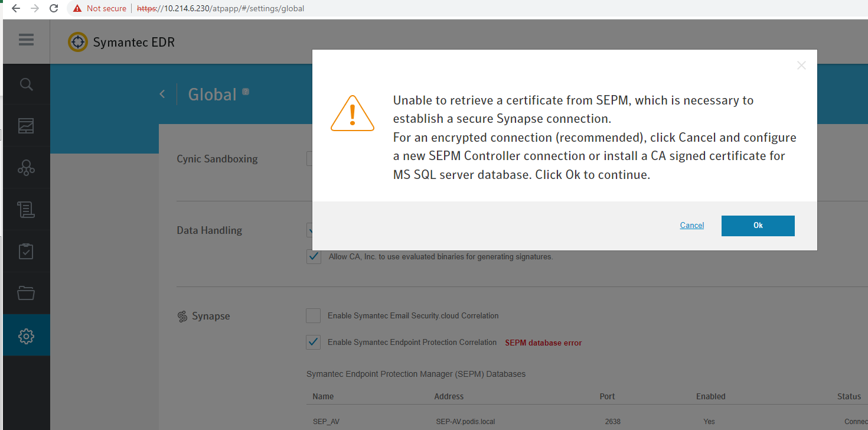
Task: Toggle Enable Symantec Email Security.cloud Correlation
Action: click(x=313, y=316)
